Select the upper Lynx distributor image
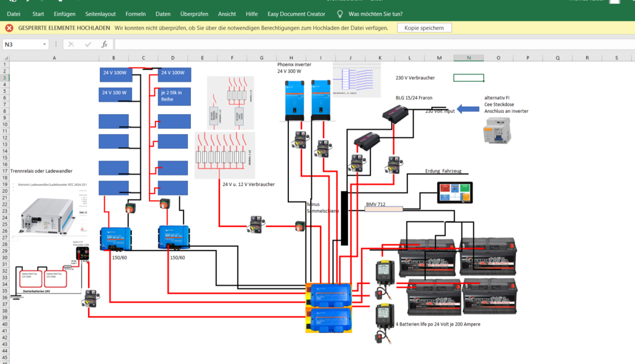635x364 pixels. click(329, 295)
